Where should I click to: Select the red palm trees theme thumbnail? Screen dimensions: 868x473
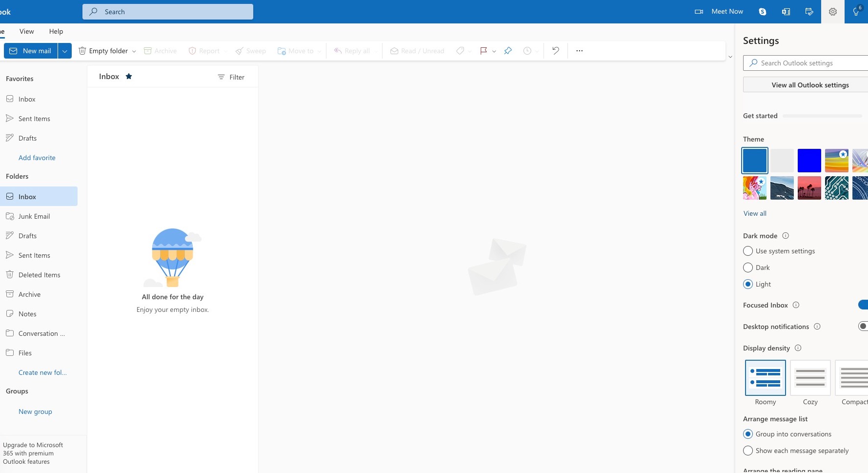point(809,188)
